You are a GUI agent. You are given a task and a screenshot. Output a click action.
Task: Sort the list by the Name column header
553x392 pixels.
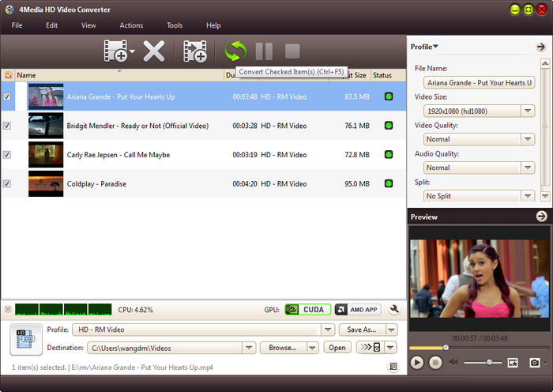(x=119, y=75)
